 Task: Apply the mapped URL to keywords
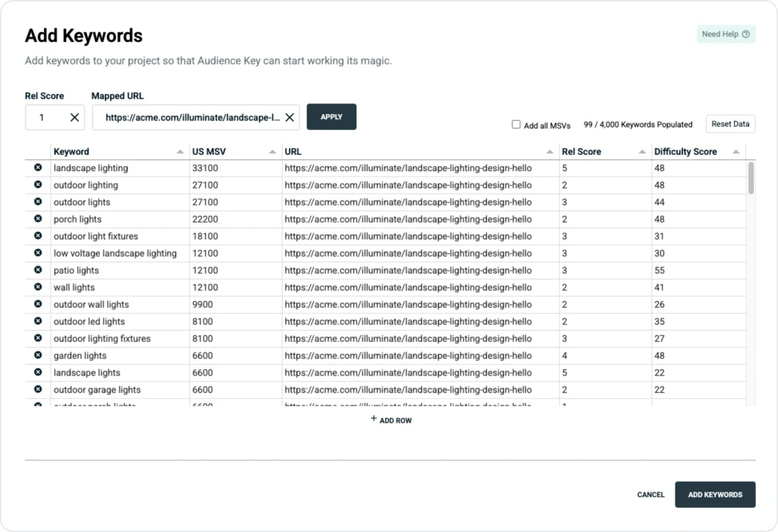331,117
